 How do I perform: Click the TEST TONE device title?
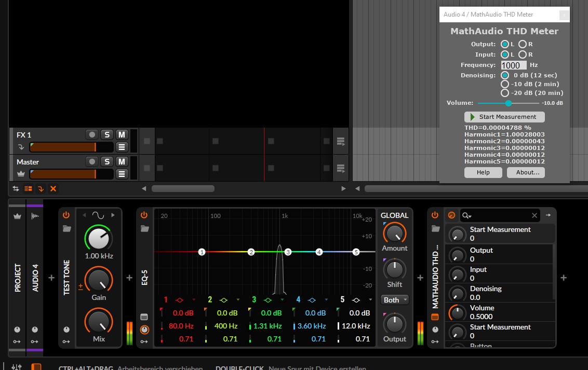(x=66, y=278)
